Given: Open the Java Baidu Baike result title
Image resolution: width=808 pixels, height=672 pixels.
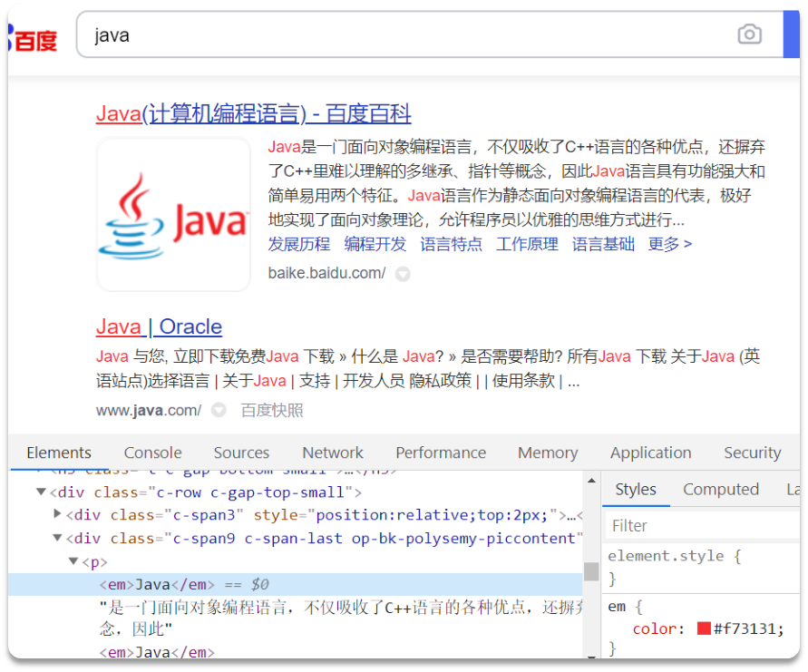Looking at the screenshot, I should point(254,114).
